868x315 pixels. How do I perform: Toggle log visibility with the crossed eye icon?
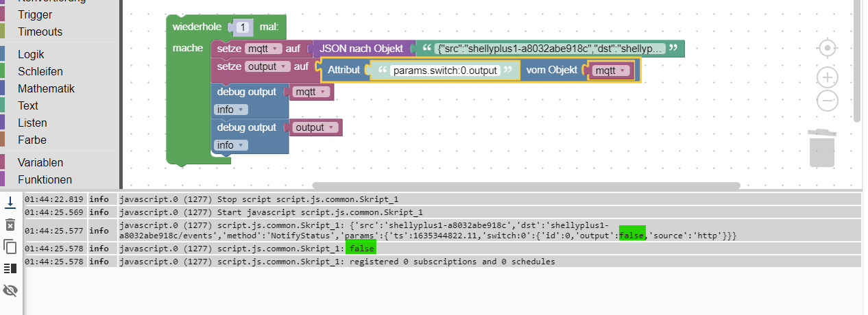[x=10, y=290]
